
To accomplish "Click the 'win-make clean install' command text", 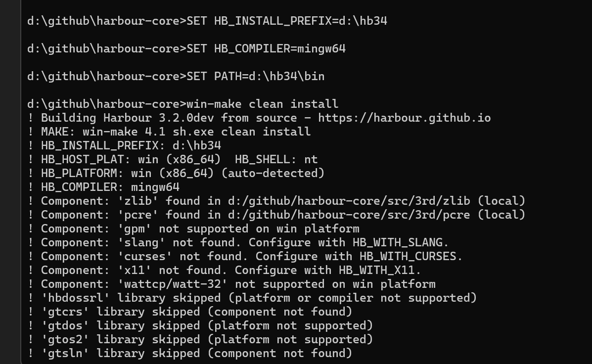I will click(x=262, y=104).
